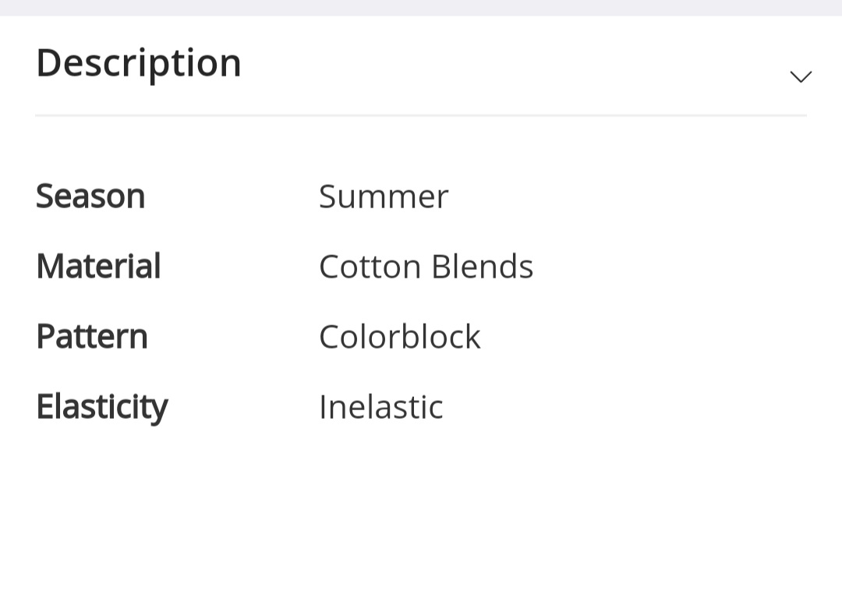
Task: Tap the blank area below Elasticity row
Action: pyautogui.click(x=421, y=522)
